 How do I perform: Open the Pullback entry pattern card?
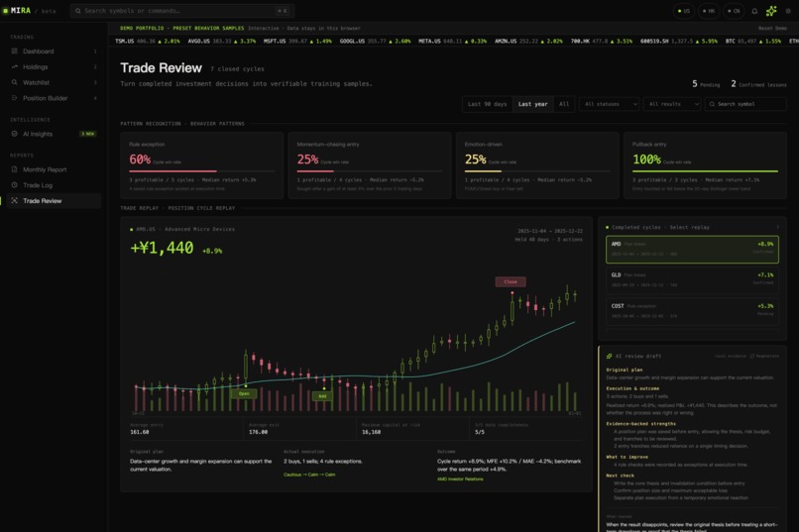tap(705, 165)
